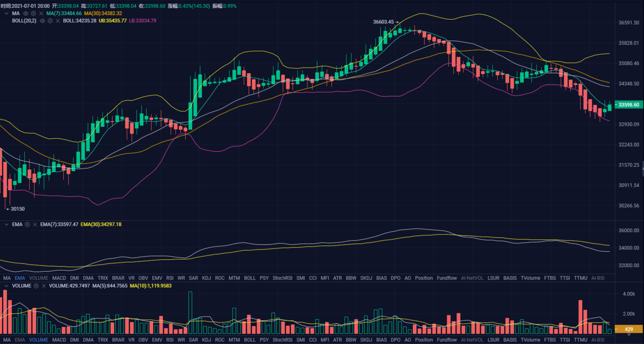Viewport: 644px width, 344px height.
Task: Collapse the VOLUME sub-chart panel
Action: click(6, 286)
